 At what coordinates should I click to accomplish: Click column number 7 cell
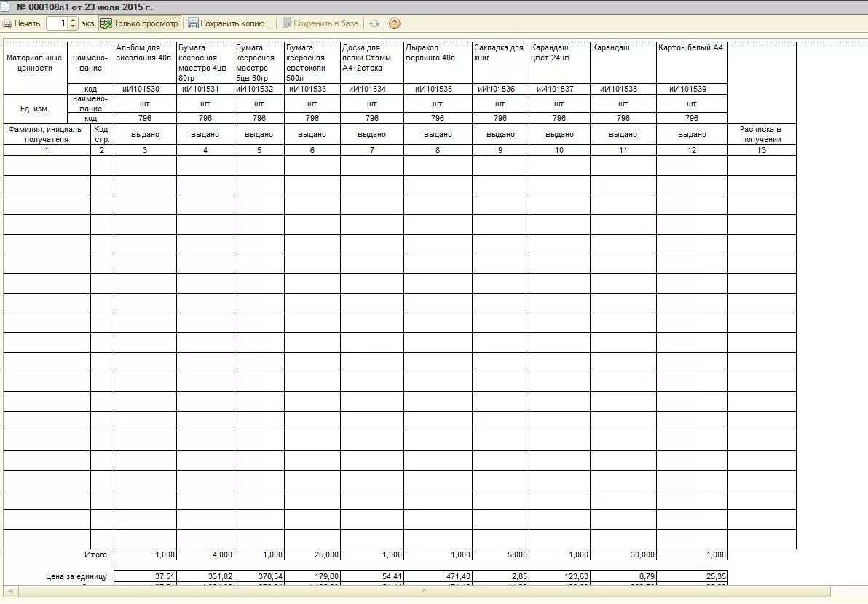click(372, 150)
